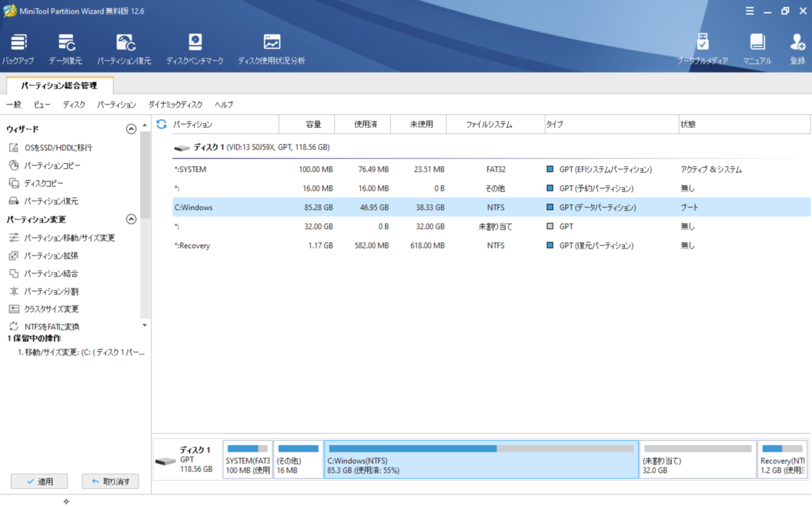Select the *:Recovery partition row
Viewport: 812px width, 508px height.
(491, 245)
